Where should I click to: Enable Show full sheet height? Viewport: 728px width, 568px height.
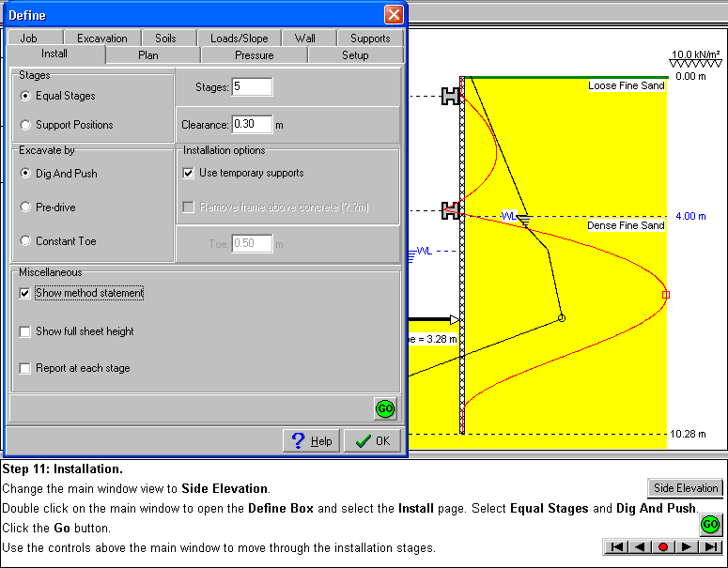click(x=25, y=331)
